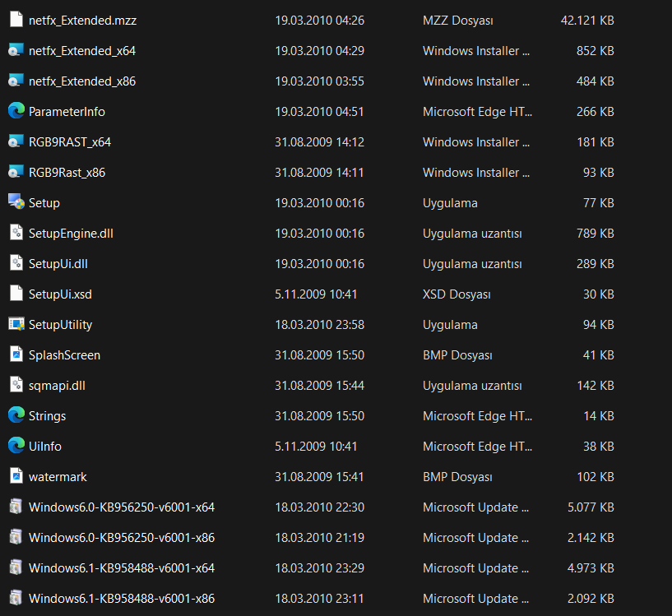Image resolution: width=672 pixels, height=616 pixels.
Task: Select the SetupUtility application icon
Action: [x=16, y=324]
